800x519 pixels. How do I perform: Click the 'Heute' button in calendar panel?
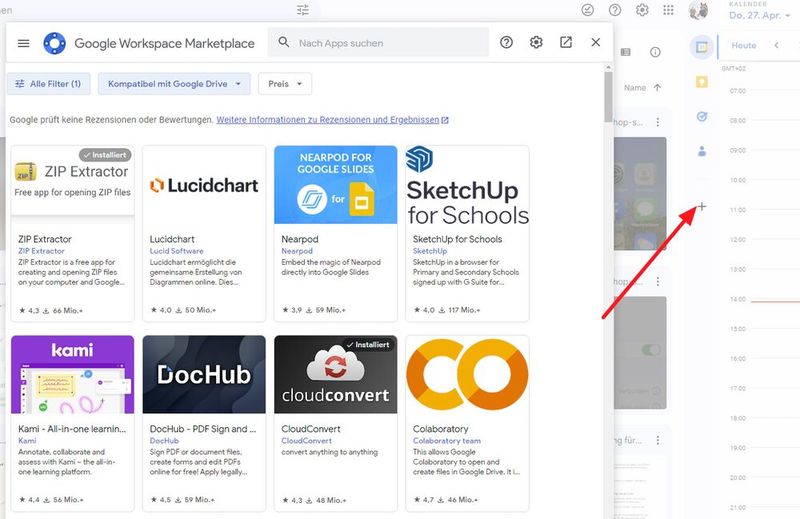[x=744, y=45]
